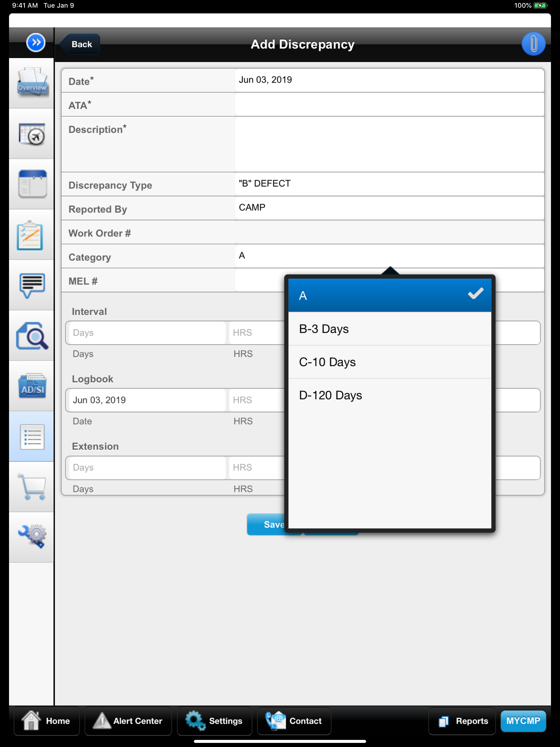Screen dimensions: 560x747
Task: Open the Alert Center tab
Action: tap(128, 721)
